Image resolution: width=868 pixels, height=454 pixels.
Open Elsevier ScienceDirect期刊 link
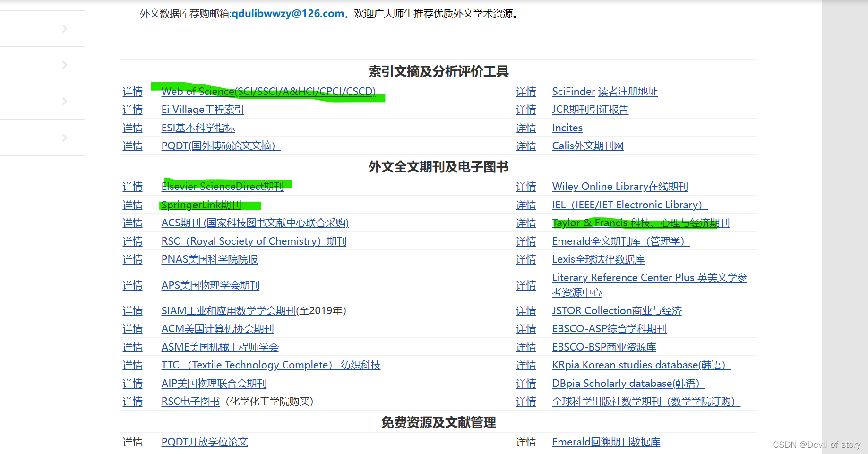coord(223,187)
